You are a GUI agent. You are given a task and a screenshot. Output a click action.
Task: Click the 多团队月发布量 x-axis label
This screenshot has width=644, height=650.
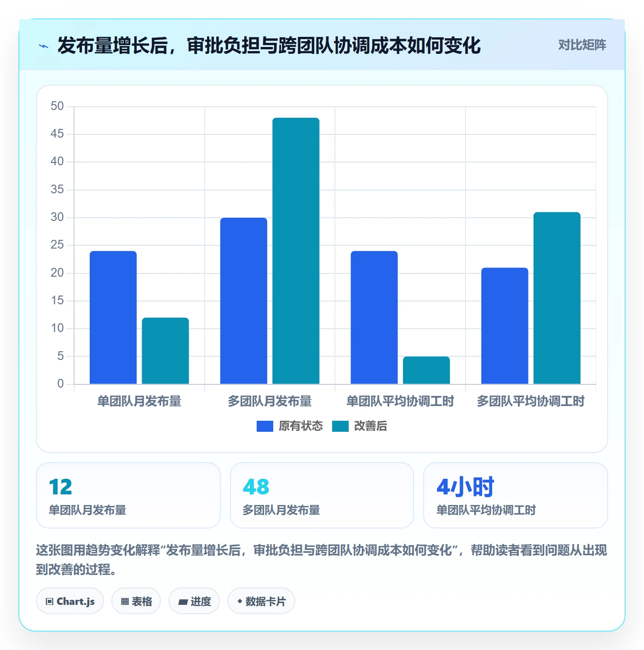(x=270, y=401)
